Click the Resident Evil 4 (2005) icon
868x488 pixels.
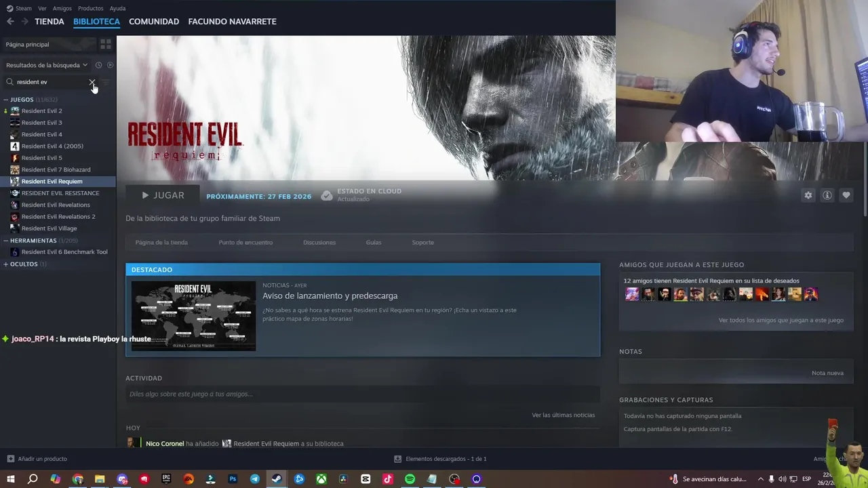pos(15,146)
